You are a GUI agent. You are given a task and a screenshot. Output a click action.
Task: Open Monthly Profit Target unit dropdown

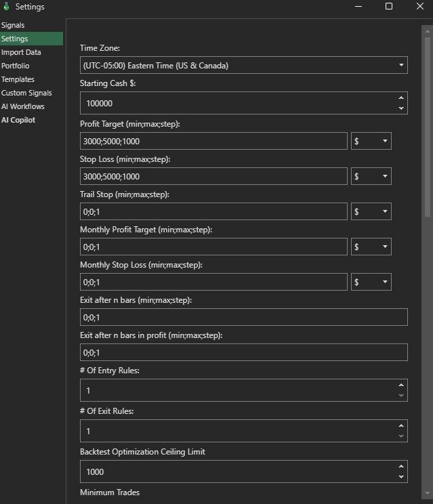pos(371,247)
